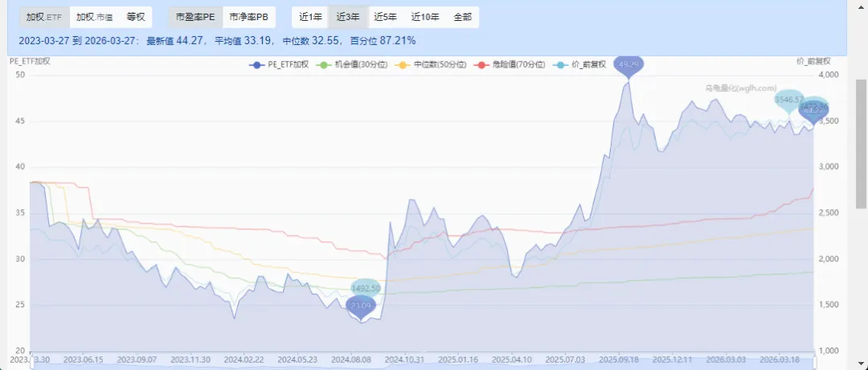Click the 2024.10.31 x-axis date label
The image size is (868, 370).
tap(406, 359)
